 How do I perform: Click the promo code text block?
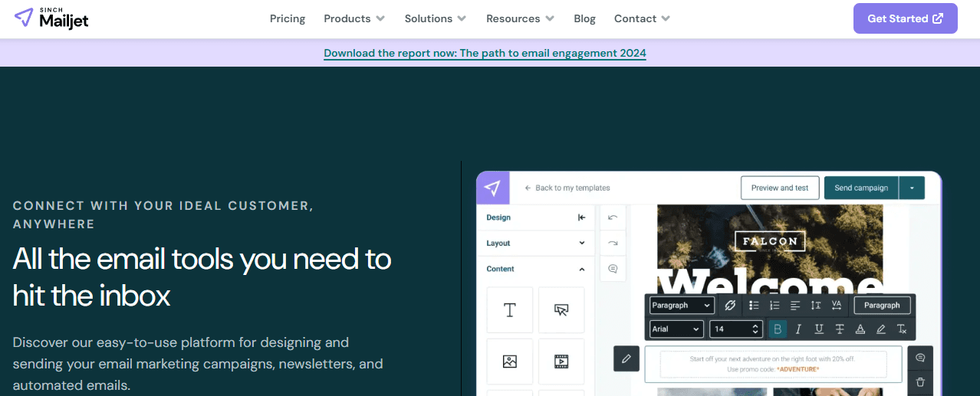tap(773, 364)
